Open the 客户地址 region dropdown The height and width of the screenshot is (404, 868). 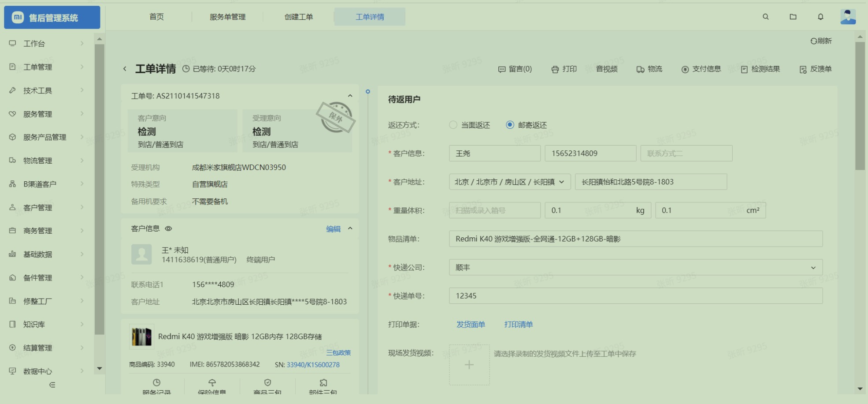pyautogui.click(x=510, y=182)
